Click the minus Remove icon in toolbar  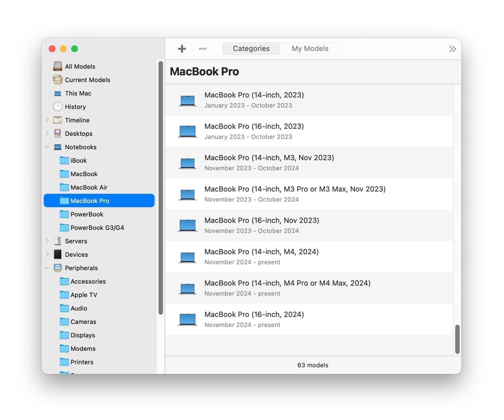[203, 48]
